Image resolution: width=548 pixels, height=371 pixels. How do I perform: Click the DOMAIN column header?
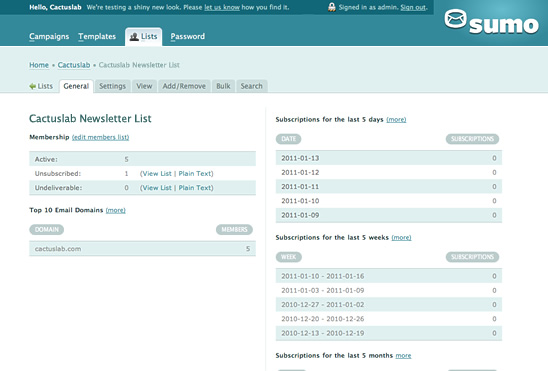pos(46,230)
